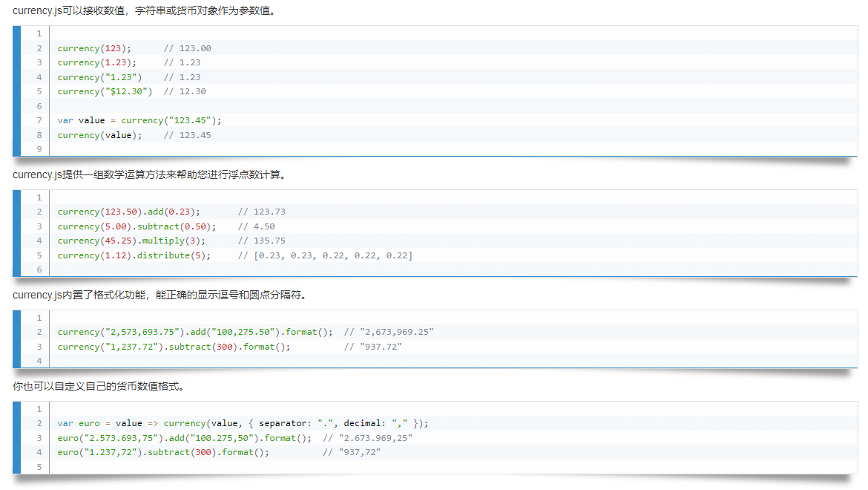Click the comment '// 12.30'
The image size is (868, 490).
185,91
